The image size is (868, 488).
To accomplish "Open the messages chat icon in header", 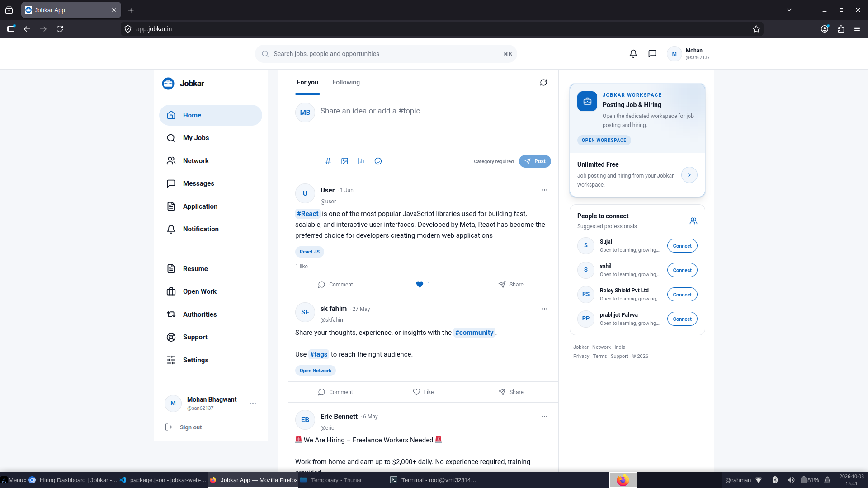I will (x=652, y=54).
